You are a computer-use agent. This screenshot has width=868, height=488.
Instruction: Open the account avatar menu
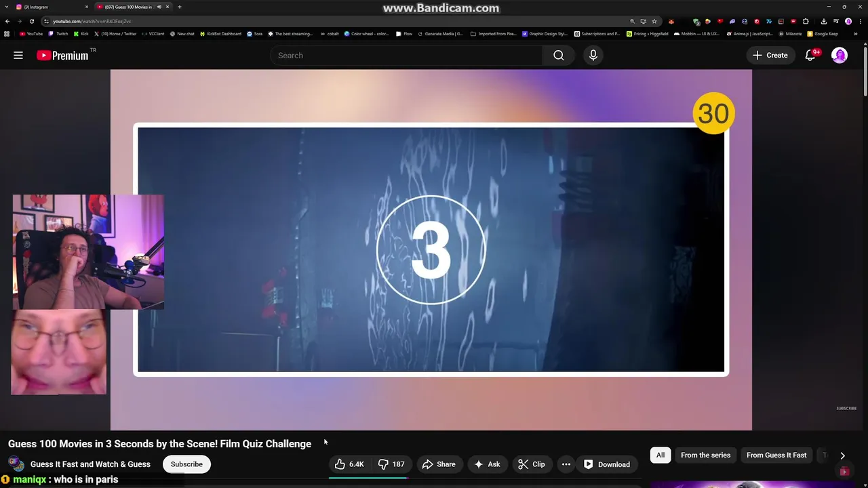pyautogui.click(x=840, y=56)
